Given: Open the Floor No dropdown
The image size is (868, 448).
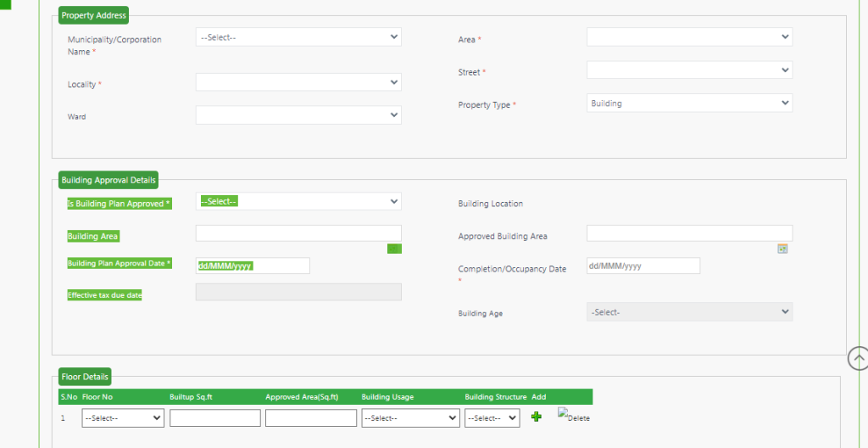Looking at the screenshot, I should [x=123, y=418].
